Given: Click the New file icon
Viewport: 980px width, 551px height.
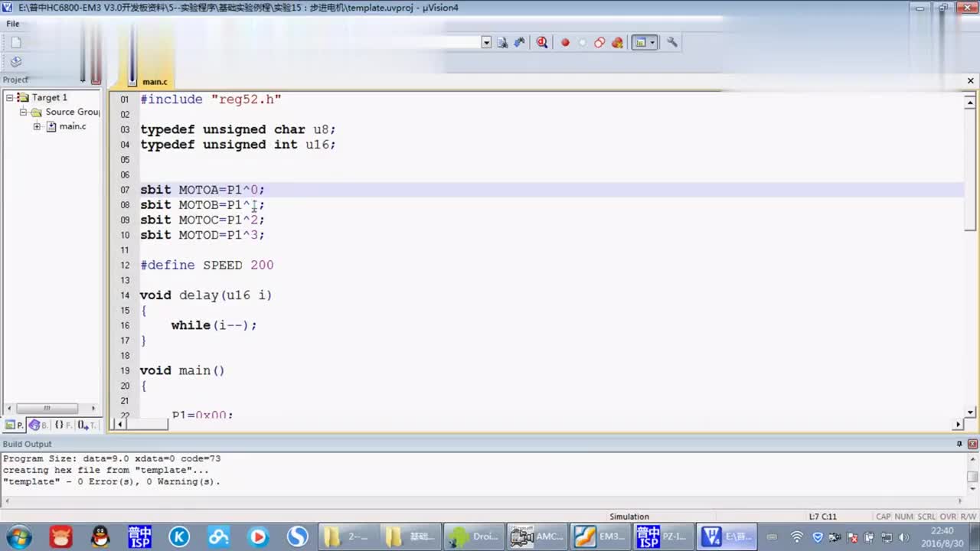Looking at the screenshot, I should point(16,42).
